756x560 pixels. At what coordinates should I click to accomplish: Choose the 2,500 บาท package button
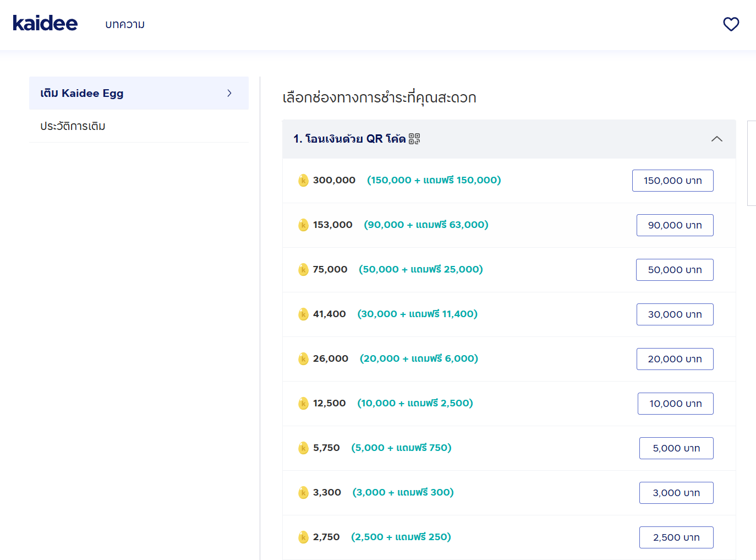point(676,537)
